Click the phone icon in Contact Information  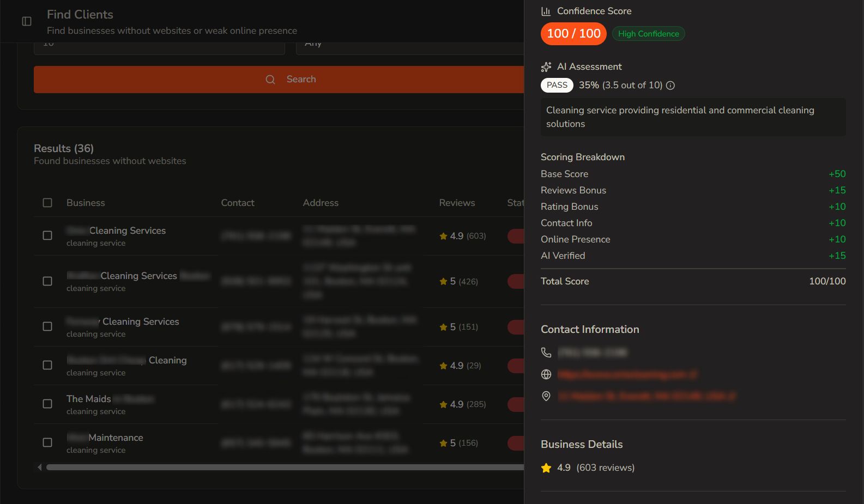(x=546, y=353)
